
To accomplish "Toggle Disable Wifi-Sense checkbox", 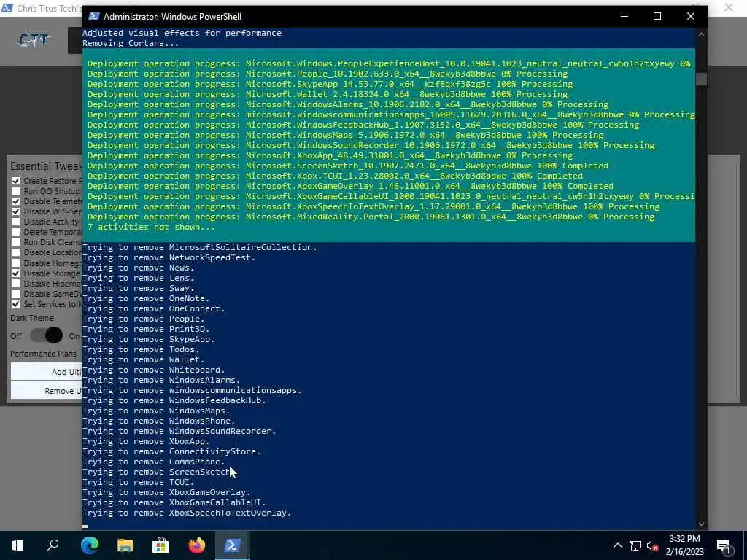I will (x=16, y=212).
